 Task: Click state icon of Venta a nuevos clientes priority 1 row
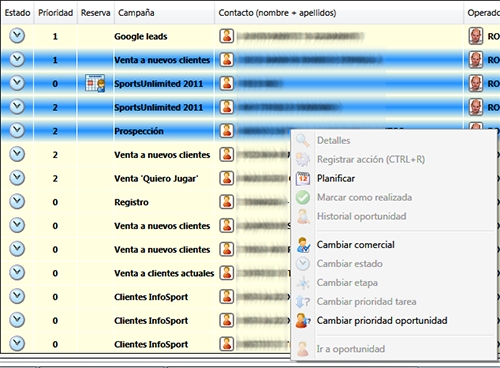[17, 59]
